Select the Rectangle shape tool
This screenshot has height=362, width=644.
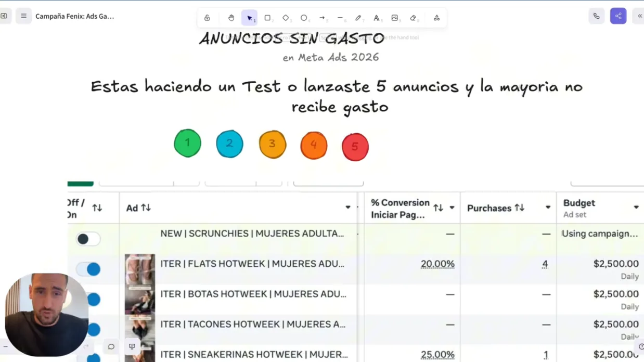pyautogui.click(x=267, y=18)
